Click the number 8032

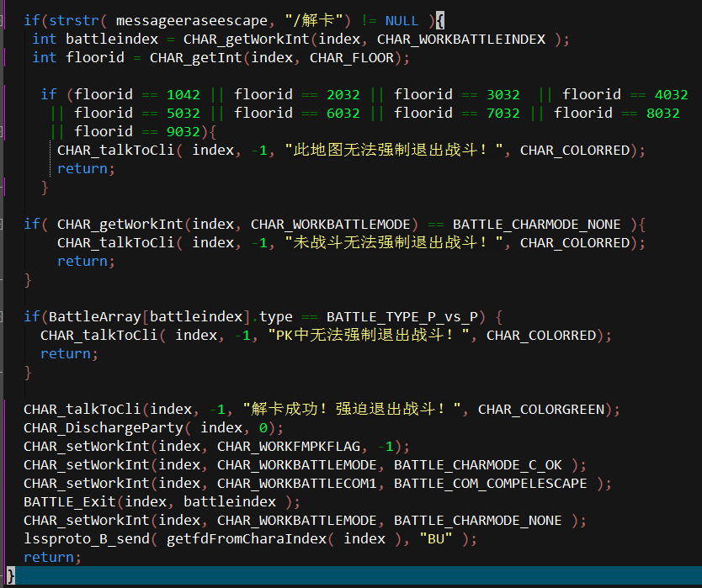tap(663, 114)
